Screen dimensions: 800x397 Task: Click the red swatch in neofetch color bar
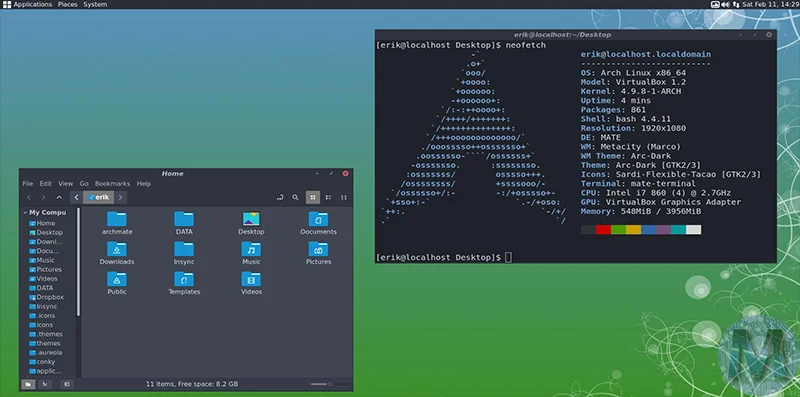pyautogui.click(x=603, y=230)
